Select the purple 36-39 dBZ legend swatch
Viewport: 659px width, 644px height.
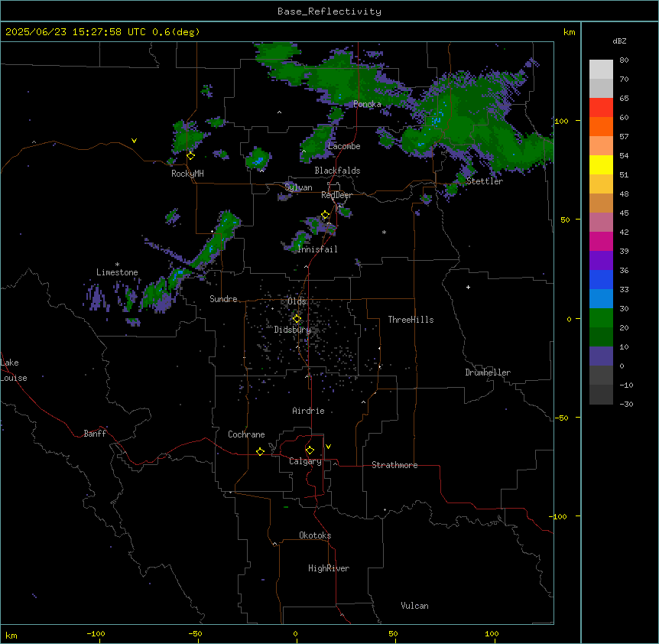[x=601, y=261]
